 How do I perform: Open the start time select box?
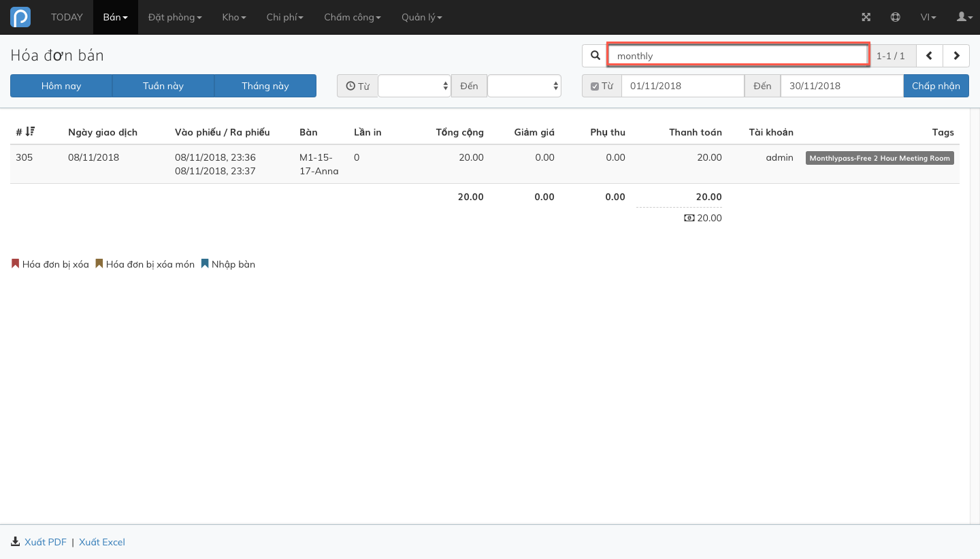point(414,86)
